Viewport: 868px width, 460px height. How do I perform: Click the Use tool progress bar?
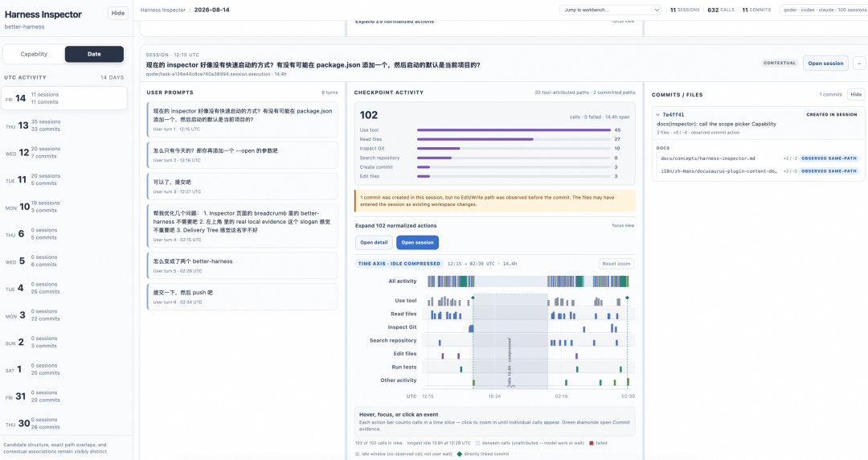[x=514, y=130]
